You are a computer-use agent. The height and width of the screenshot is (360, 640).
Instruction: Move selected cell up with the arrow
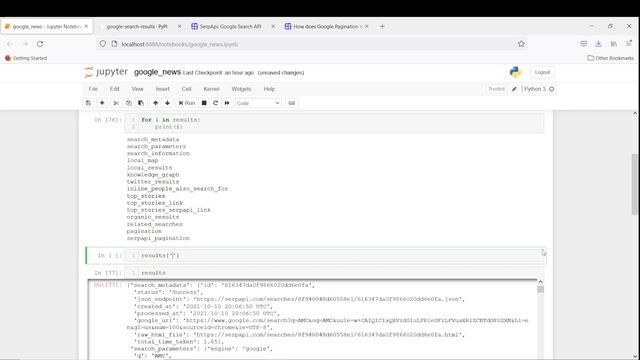[x=155, y=103]
